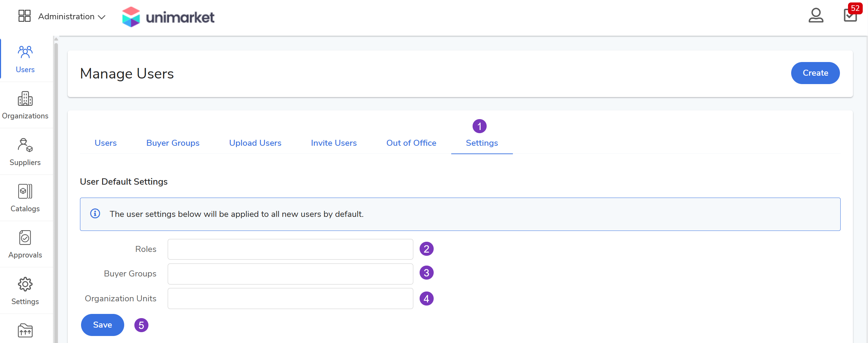Open the Organizations sidebar icon
Viewport: 868px width, 343px height.
pos(25,105)
